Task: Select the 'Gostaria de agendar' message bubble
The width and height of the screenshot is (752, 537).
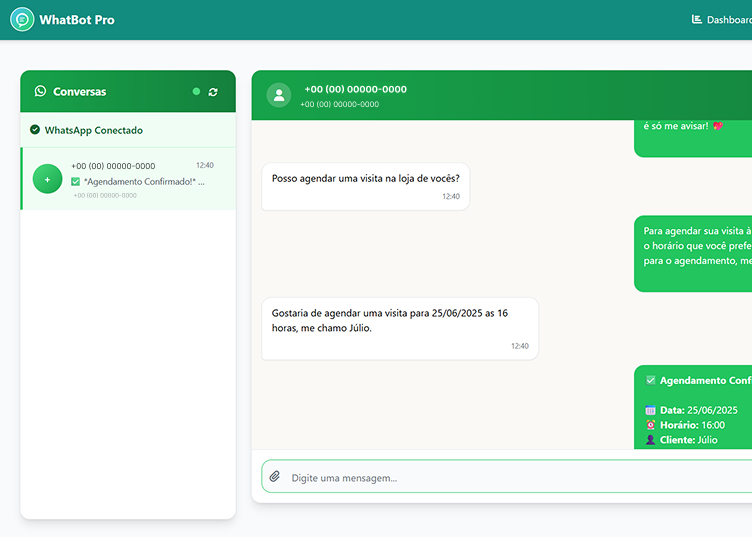Action: pos(399,327)
